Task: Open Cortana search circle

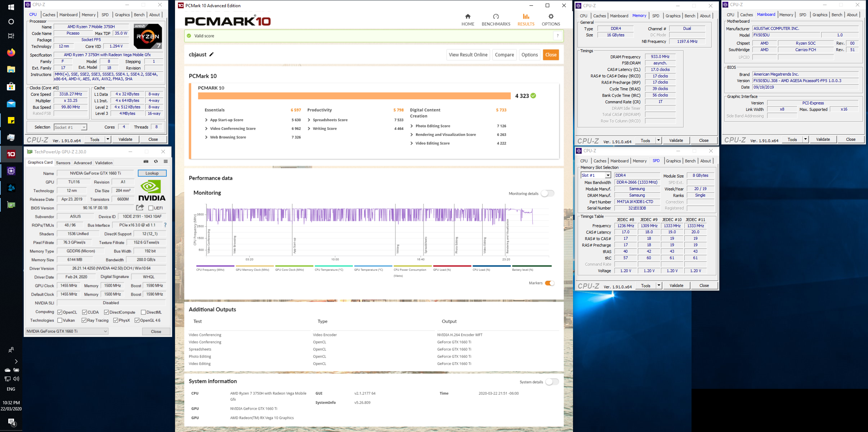Action: click(11, 22)
